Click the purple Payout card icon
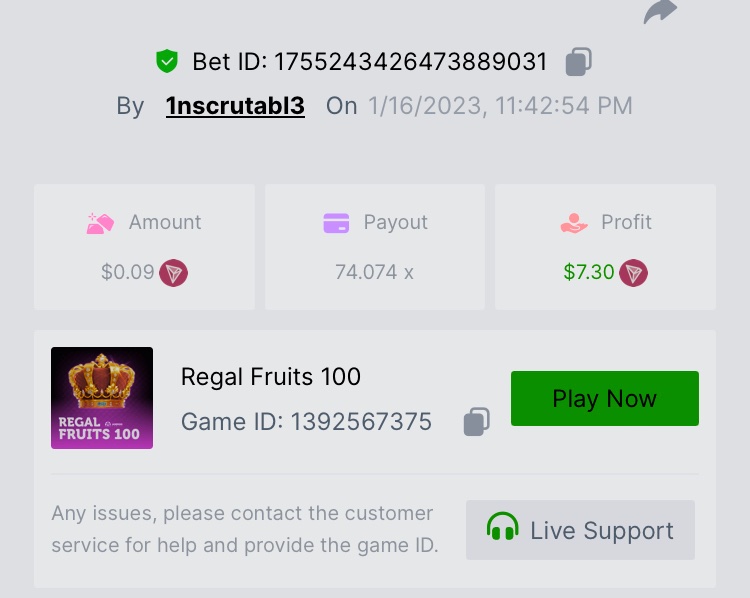750x598 pixels. [336, 223]
